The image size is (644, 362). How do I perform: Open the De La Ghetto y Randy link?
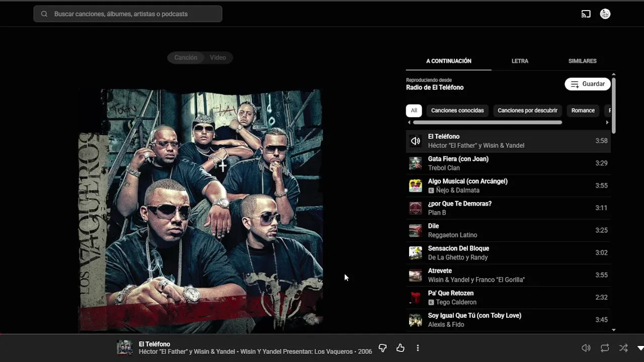click(x=458, y=257)
